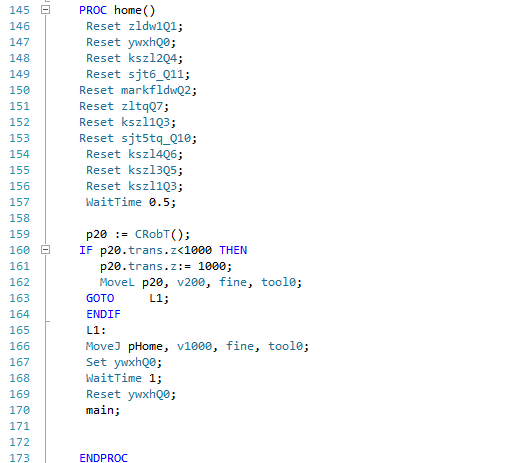Click text 'p20.trans.z:= 1000;'
515x463 pixels.
pos(166,266)
